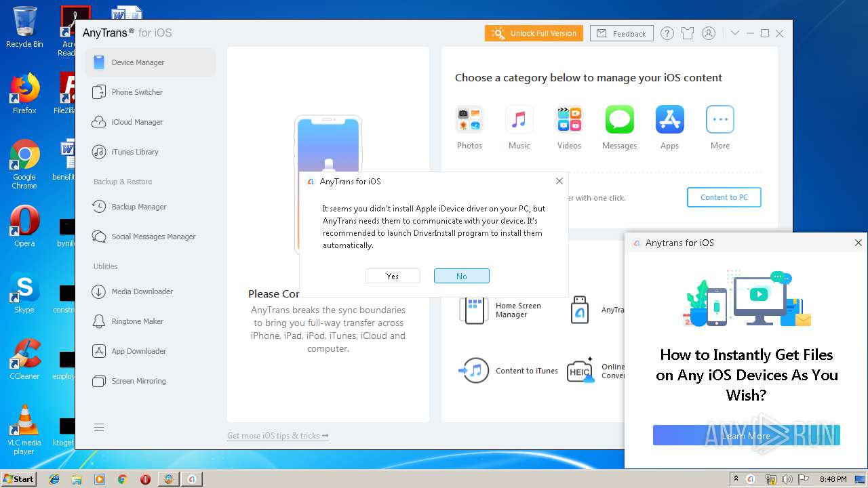Open Device Manager in sidebar
Screen dimensions: 868x488
[151, 62]
